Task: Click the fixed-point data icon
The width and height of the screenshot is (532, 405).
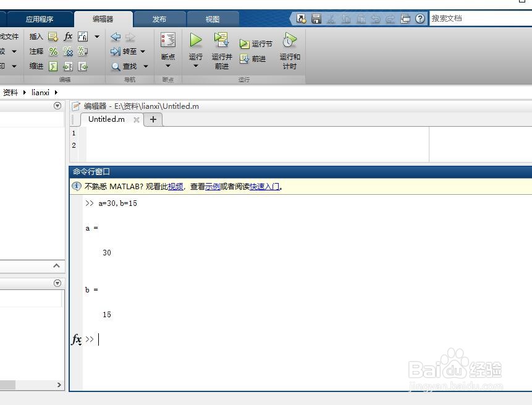Action: (82, 36)
